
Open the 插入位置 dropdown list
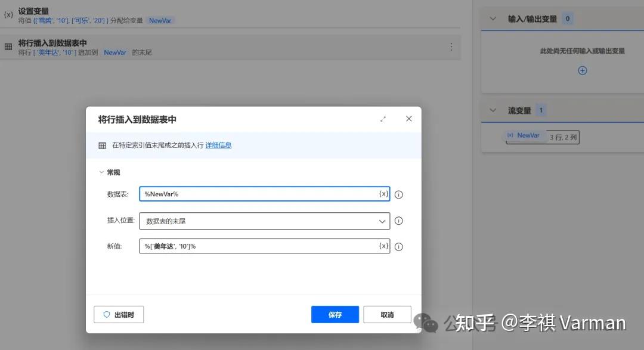tap(382, 221)
